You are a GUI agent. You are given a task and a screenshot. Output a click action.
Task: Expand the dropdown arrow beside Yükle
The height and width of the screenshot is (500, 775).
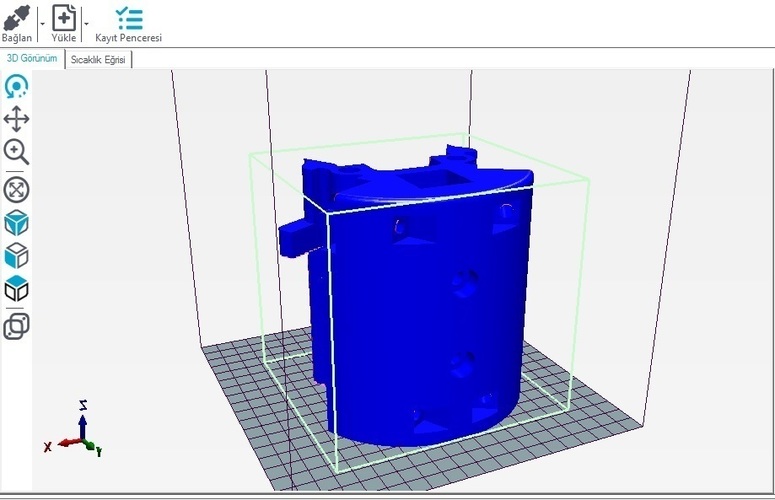click(86, 24)
